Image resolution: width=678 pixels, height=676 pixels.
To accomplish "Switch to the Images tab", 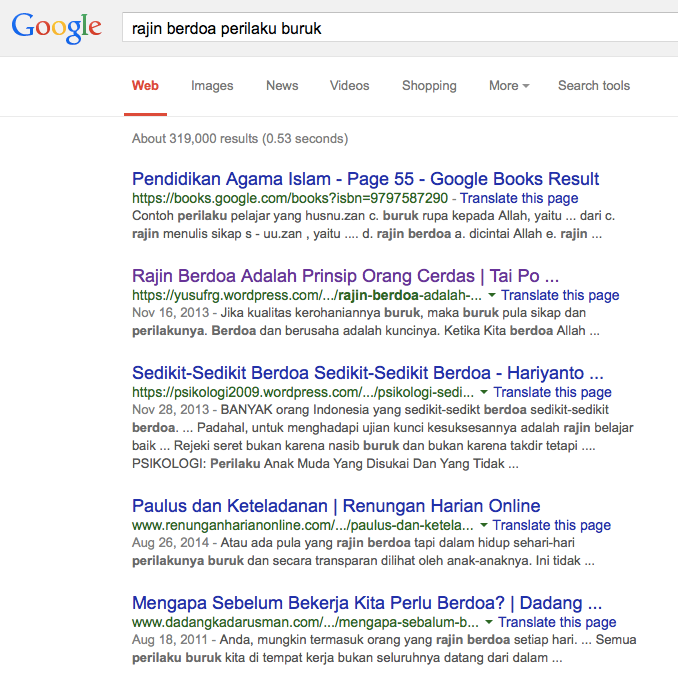I will pyautogui.click(x=212, y=86).
